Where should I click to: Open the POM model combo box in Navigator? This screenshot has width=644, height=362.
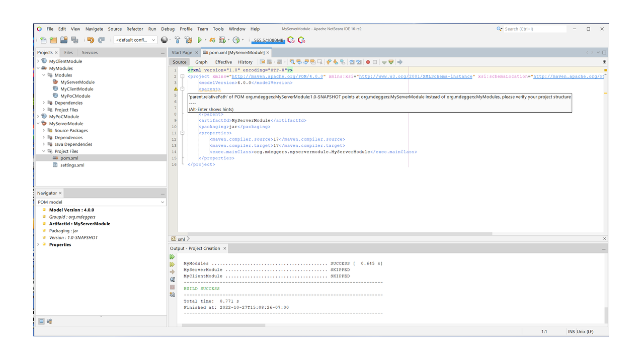[x=101, y=202]
